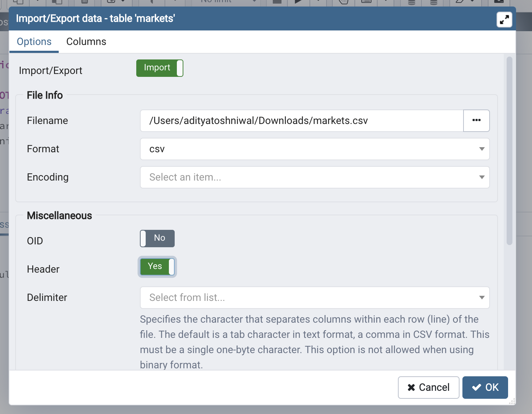Turn off the Header toggle
This screenshot has height=414, width=532.
click(x=157, y=267)
